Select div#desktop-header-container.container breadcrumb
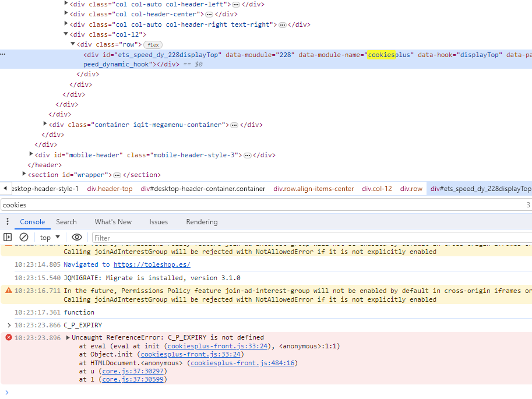Screen dimensions: 532x399 click(x=203, y=189)
